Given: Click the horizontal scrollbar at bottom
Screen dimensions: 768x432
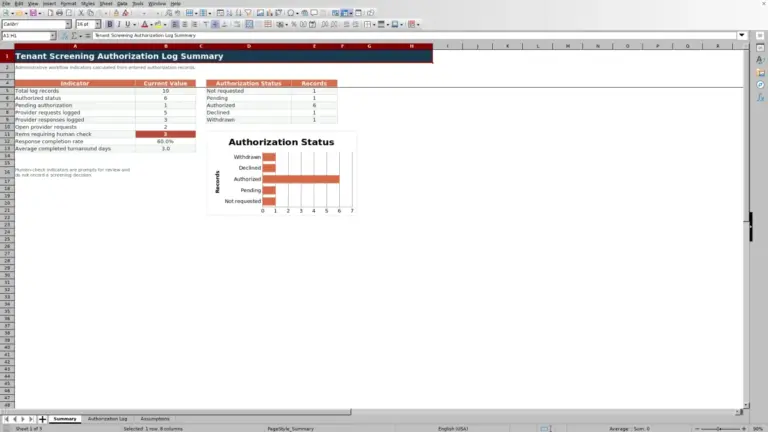Looking at the screenshot, I should [x=181, y=412].
